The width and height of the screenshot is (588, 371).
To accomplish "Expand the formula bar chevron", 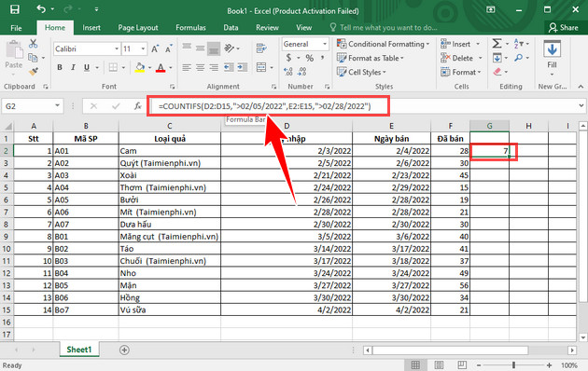I will [581, 106].
